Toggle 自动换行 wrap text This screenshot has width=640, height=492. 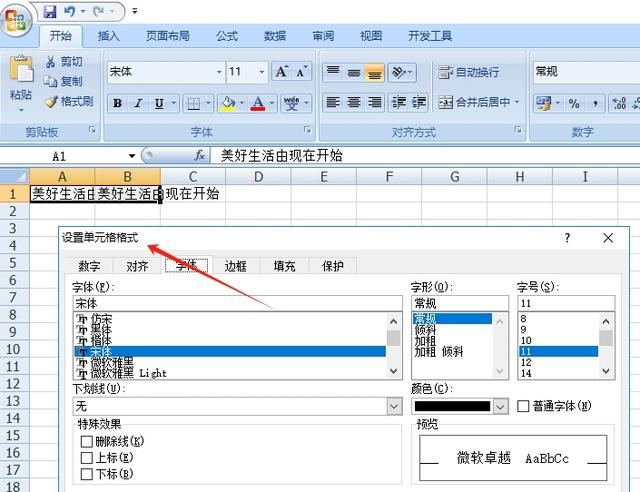[x=469, y=72]
